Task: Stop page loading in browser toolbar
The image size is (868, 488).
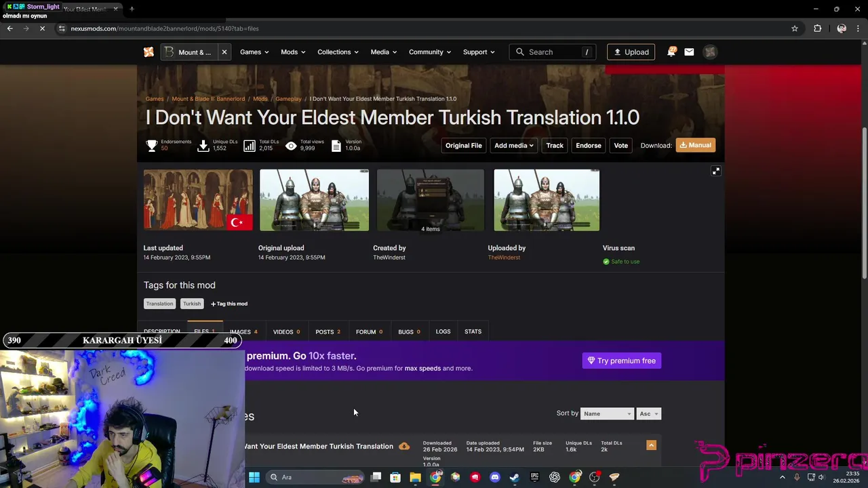Action: 42,28
